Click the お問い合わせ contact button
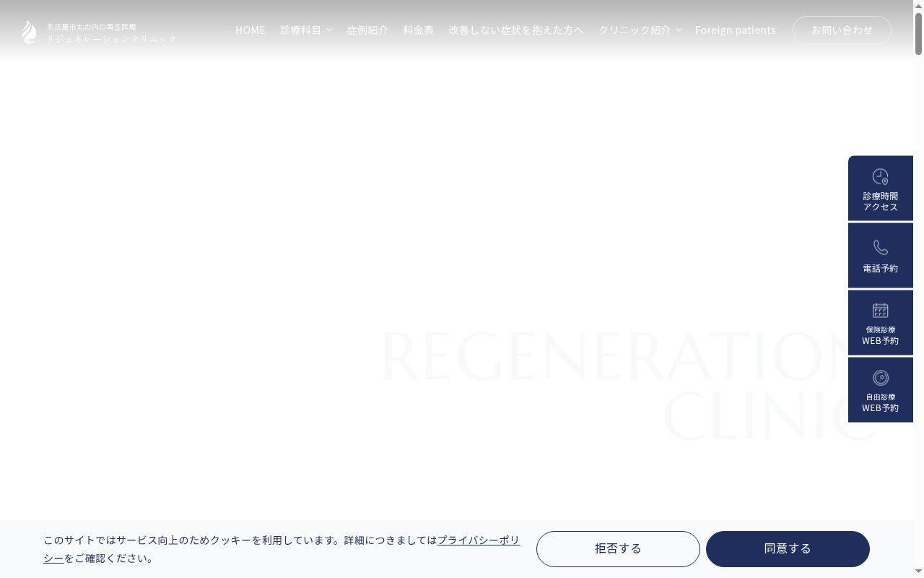Image resolution: width=924 pixels, height=578 pixels. (842, 30)
